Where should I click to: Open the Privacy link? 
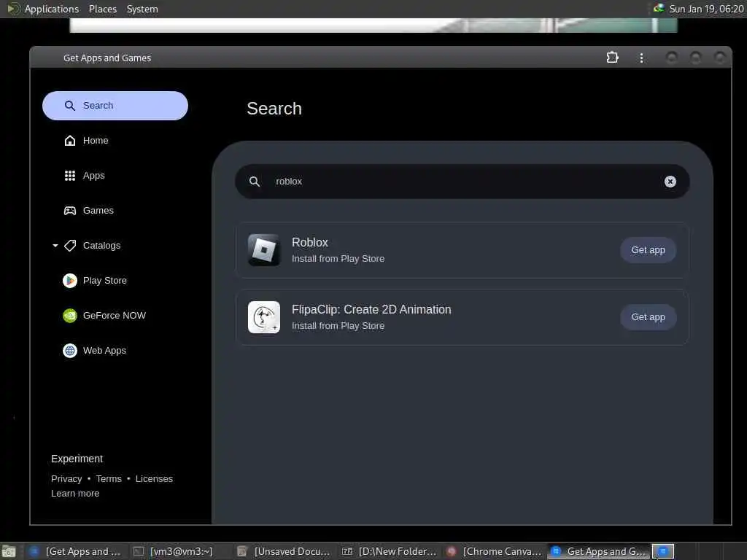tap(66, 478)
